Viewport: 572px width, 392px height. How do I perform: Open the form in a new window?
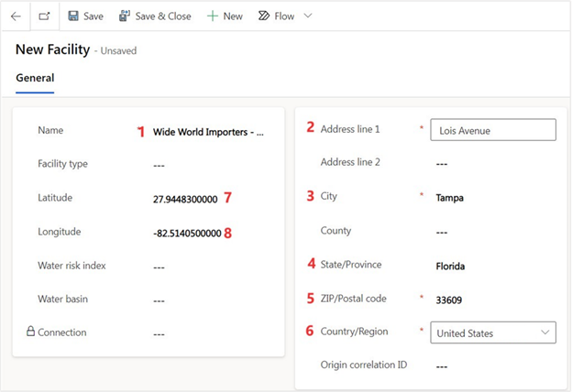coord(44,16)
